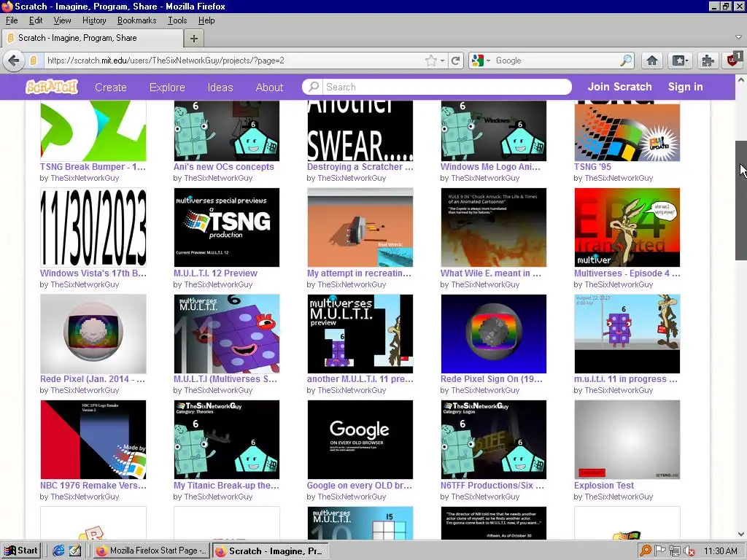Open the Tools menu

177,20
